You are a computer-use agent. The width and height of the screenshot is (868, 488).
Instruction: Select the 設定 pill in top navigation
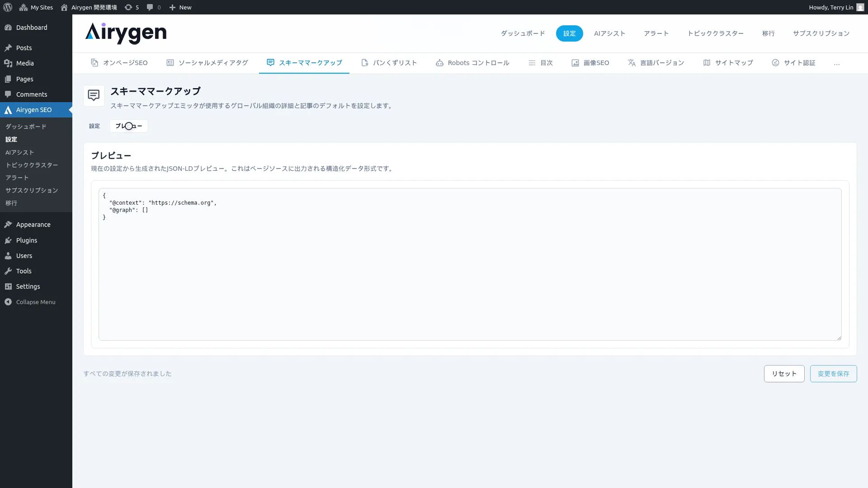coord(570,33)
